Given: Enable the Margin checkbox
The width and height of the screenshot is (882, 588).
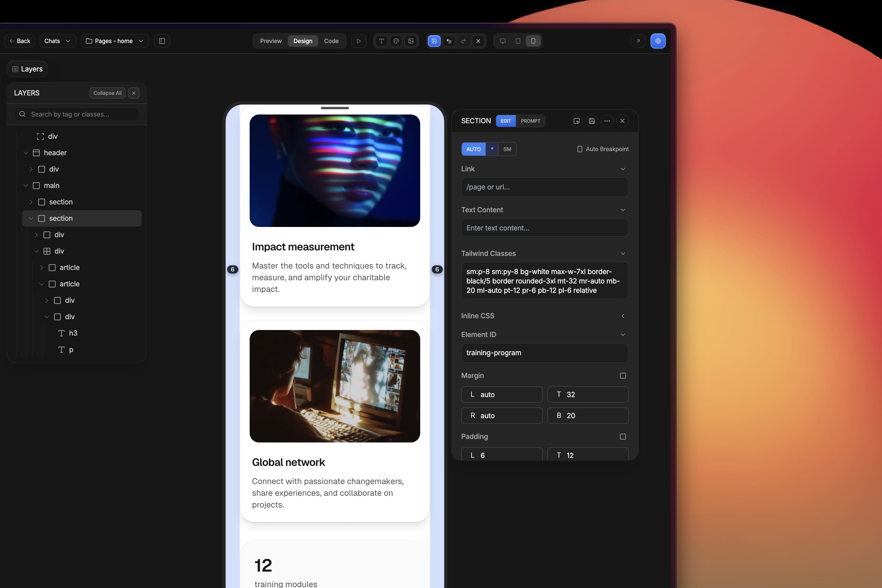Looking at the screenshot, I should [x=622, y=375].
